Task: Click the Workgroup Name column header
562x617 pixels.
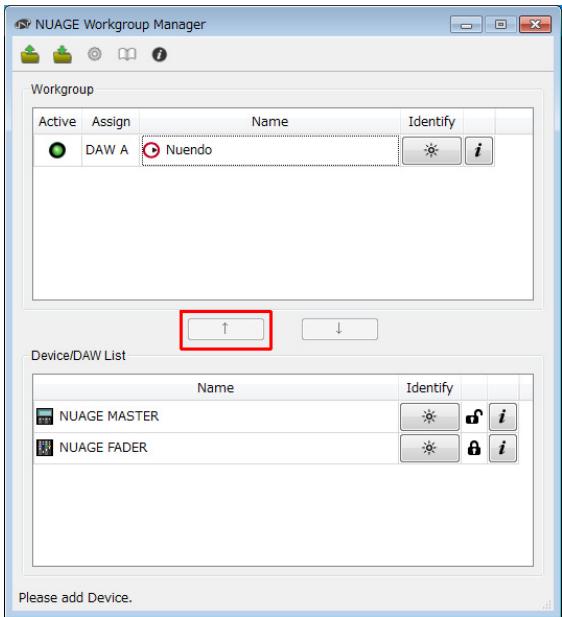Action: tap(270, 121)
